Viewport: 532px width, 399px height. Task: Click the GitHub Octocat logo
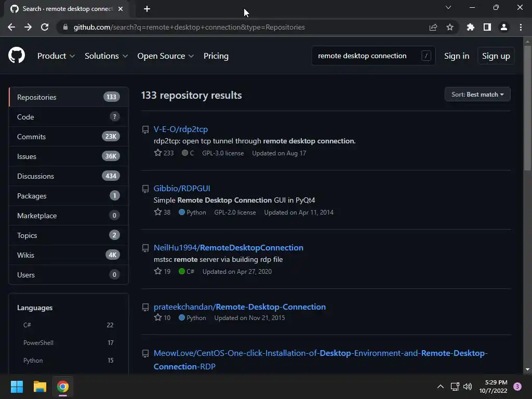[x=17, y=56]
